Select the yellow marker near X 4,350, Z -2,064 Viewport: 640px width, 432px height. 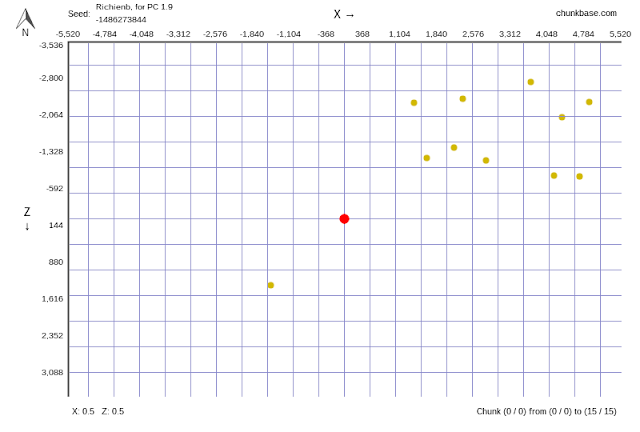(562, 117)
